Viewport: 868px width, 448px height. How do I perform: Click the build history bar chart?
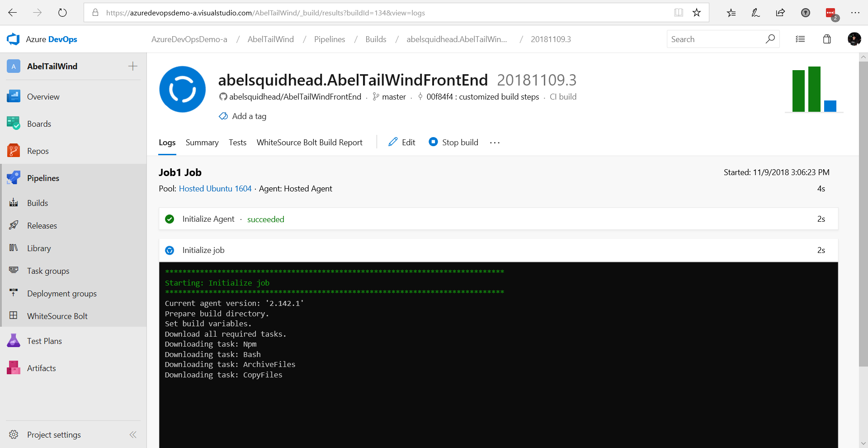(814, 89)
